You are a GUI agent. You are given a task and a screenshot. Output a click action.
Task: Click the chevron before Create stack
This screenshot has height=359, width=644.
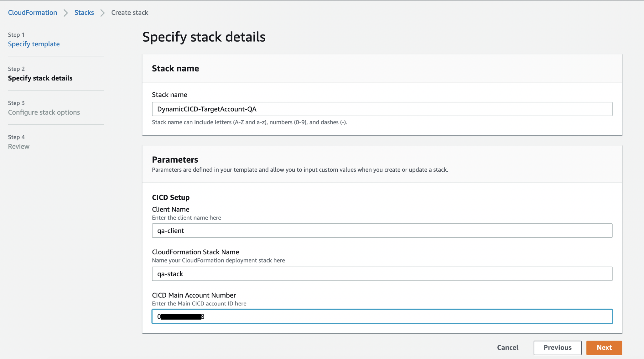(x=102, y=13)
